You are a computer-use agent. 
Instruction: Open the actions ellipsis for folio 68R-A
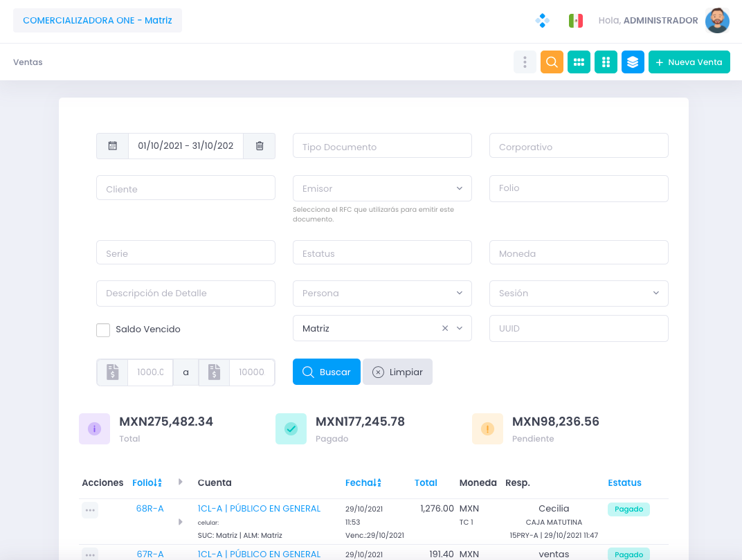point(90,509)
